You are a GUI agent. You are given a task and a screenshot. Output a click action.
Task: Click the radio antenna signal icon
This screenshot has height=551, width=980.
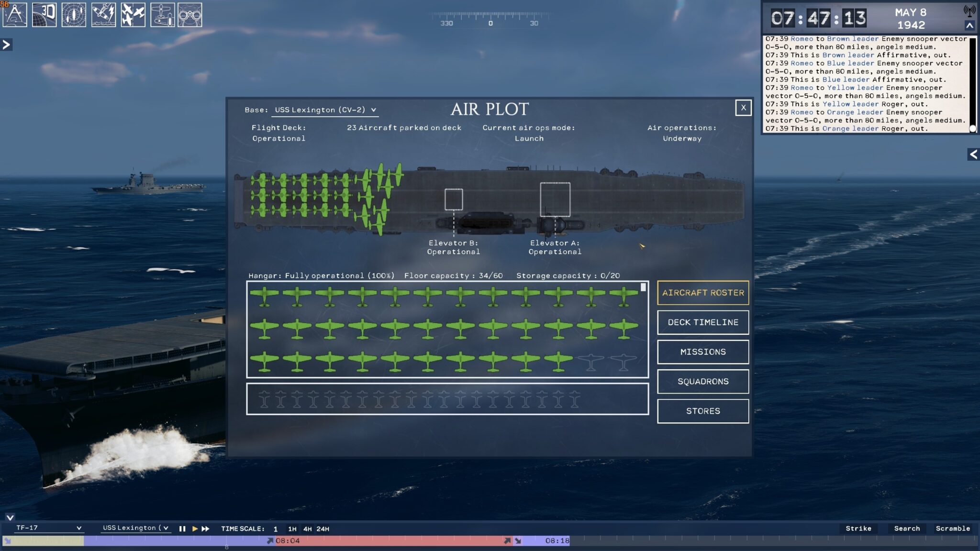[969, 11]
